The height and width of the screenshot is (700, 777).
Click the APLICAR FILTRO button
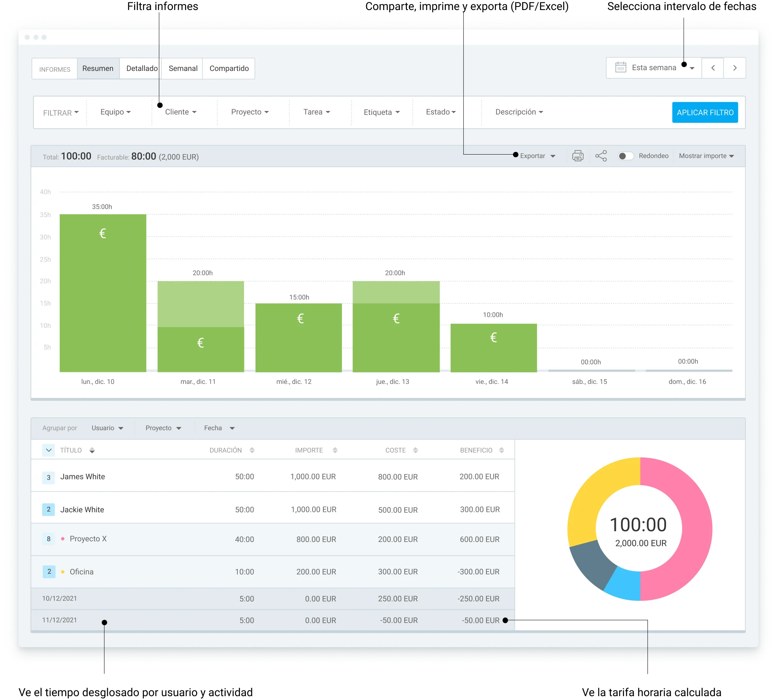click(705, 113)
